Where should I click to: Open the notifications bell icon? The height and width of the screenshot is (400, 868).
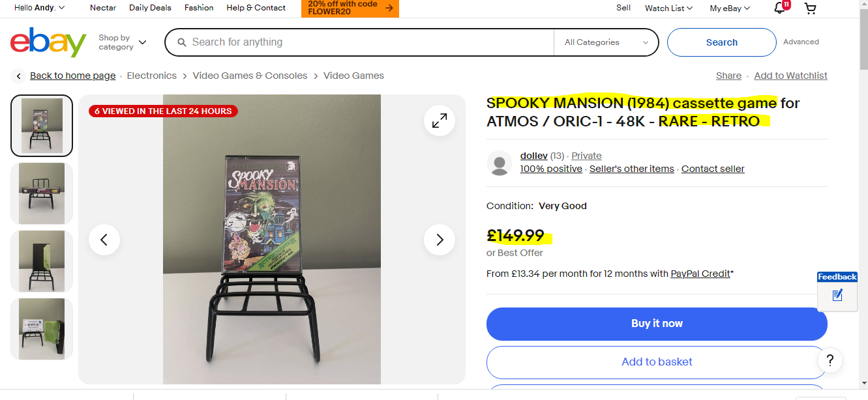coord(779,8)
